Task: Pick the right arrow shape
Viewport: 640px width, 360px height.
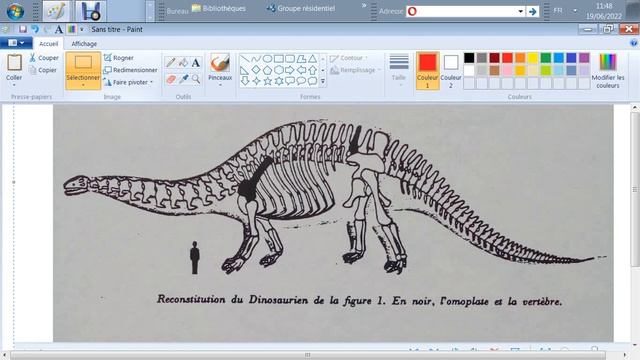Action: 290,70
